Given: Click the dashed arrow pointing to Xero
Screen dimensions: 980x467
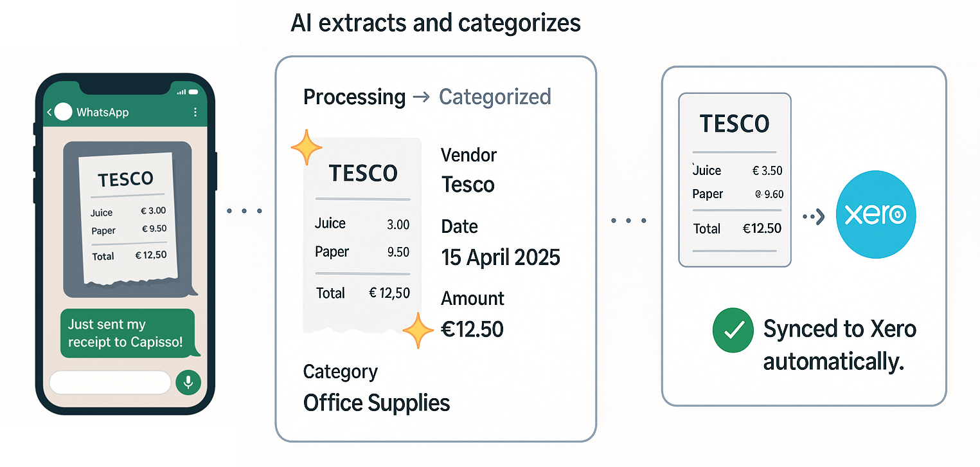Looking at the screenshot, I should 814,216.
